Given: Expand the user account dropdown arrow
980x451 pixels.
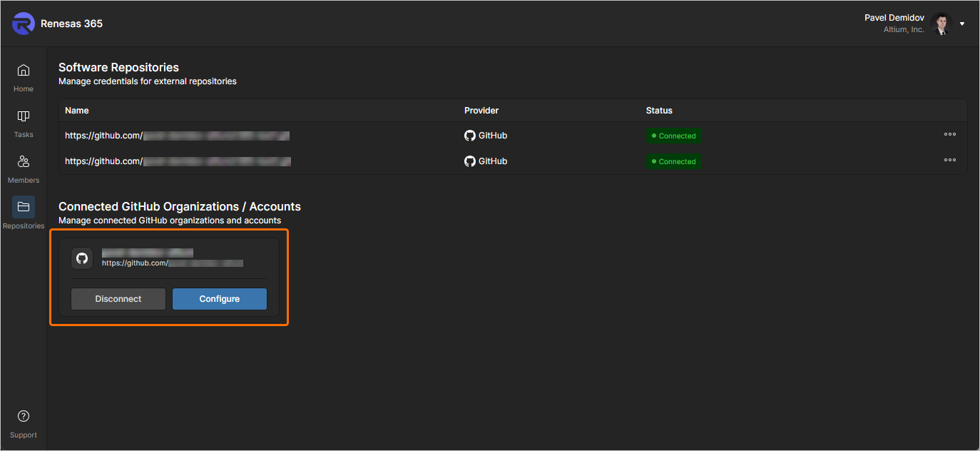Looking at the screenshot, I should (962, 24).
